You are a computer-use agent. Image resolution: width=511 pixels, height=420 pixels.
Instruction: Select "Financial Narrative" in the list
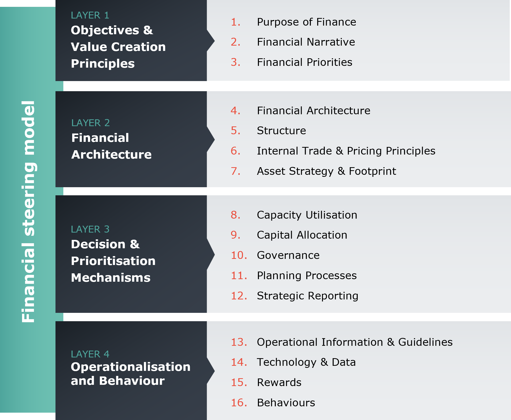pos(306,42)
